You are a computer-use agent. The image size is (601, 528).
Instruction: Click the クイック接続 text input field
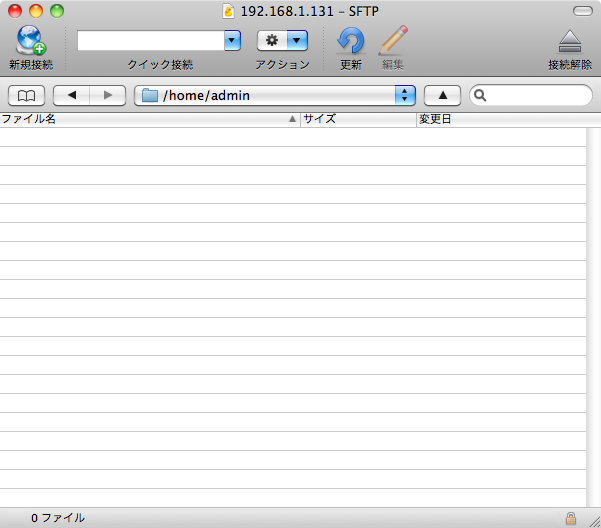[150, 40]
